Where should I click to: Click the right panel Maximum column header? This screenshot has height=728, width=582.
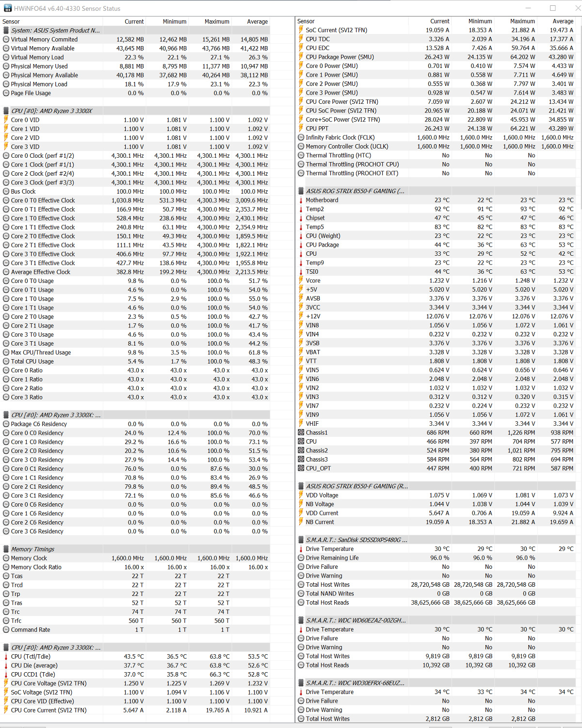coord(516,21)
